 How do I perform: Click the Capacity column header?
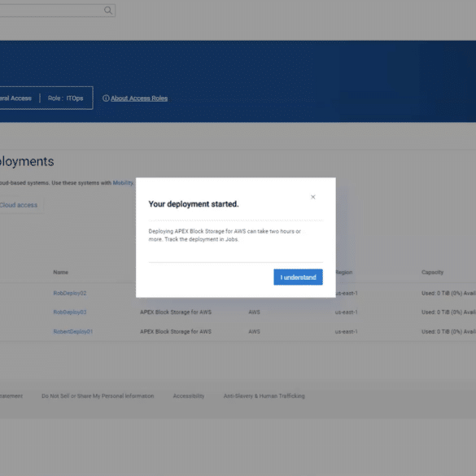432,272
